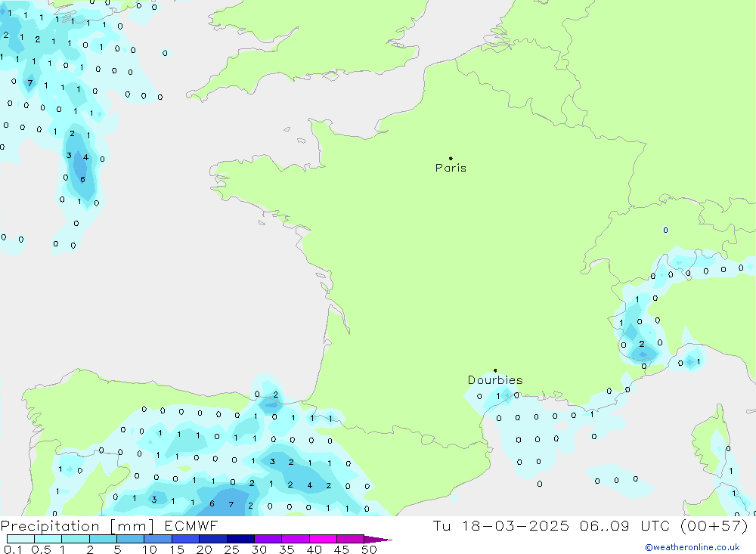Click the '50' legend scale label
The width and height of the screenshot is (756, 554).
tap(370, 549)
